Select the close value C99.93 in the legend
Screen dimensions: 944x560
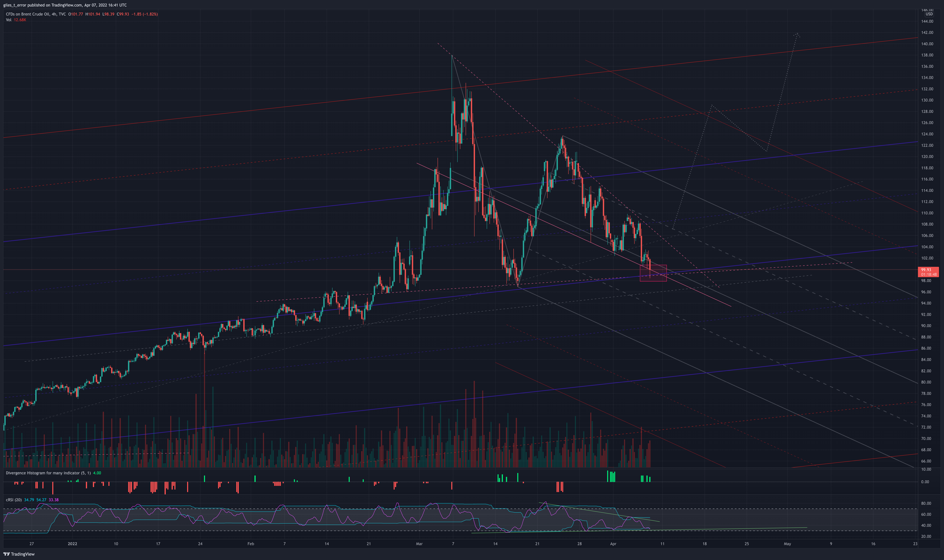[x=123, y=14]
